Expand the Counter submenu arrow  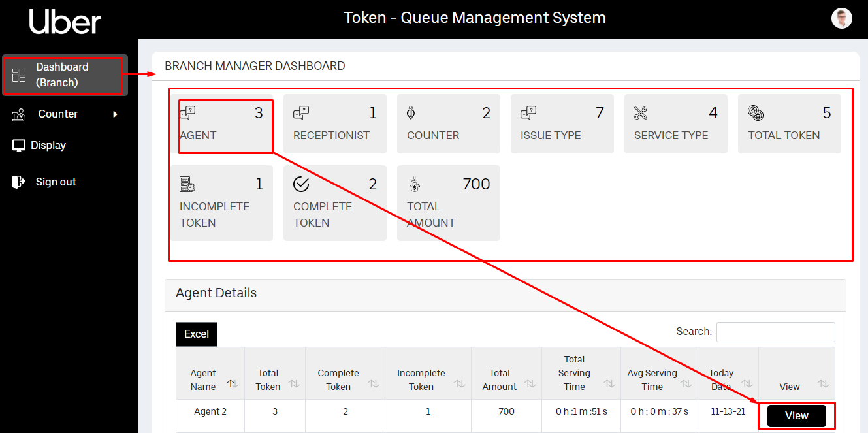point(116,114)
